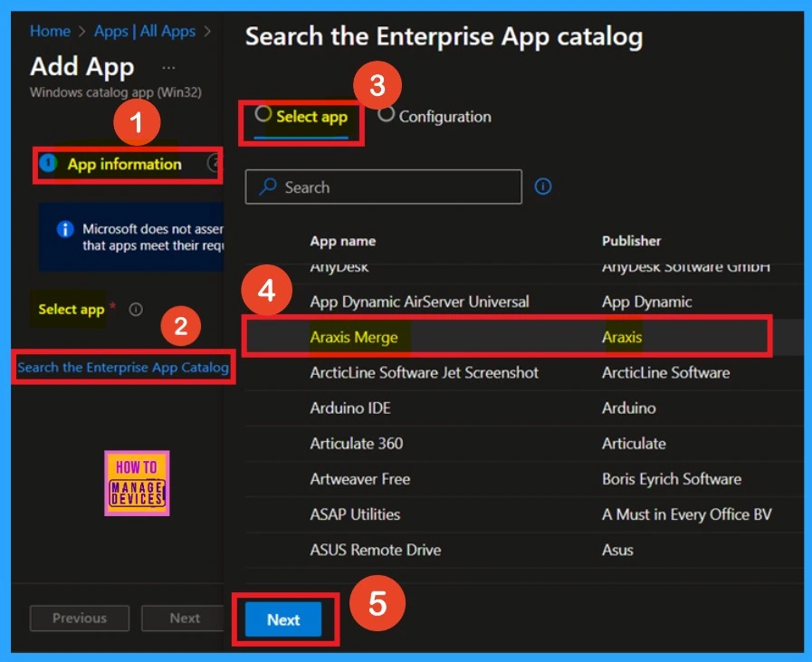This screenshot has height=662, width=812.
Task: Sort by the Publisher column header
Action: [631, 241]
